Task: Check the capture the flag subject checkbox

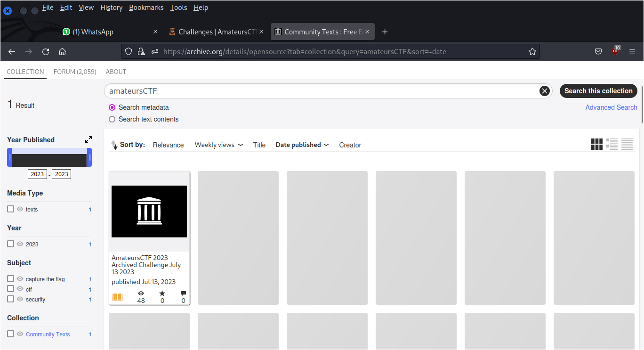Action: 10,278
